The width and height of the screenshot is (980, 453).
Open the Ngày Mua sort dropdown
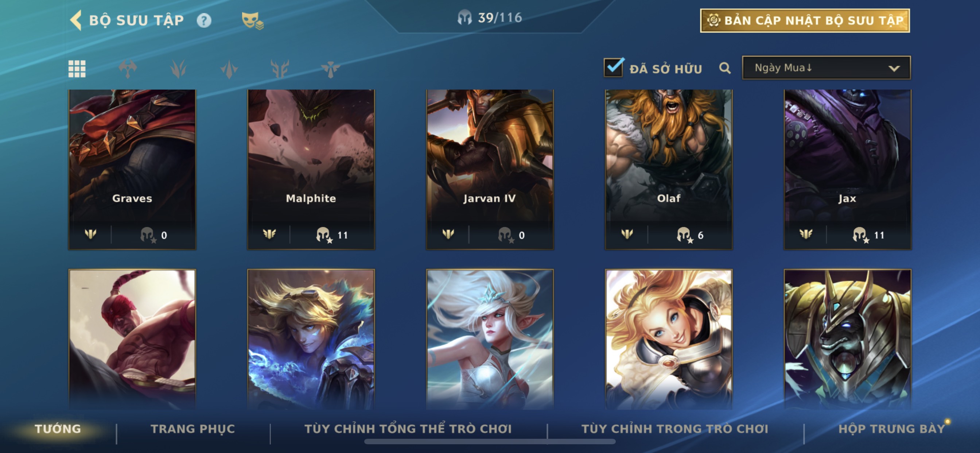826,68
